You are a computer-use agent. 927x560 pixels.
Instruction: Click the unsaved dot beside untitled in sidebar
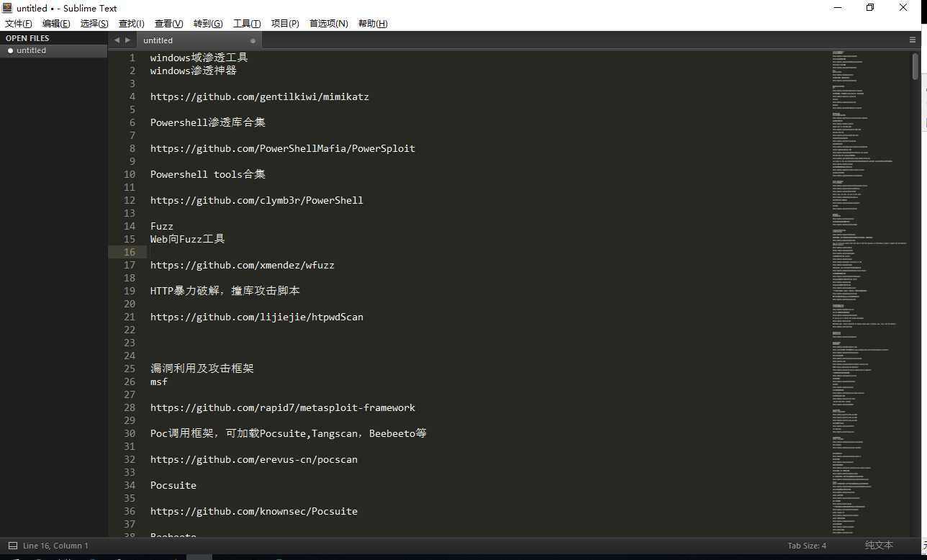point(10,50)
